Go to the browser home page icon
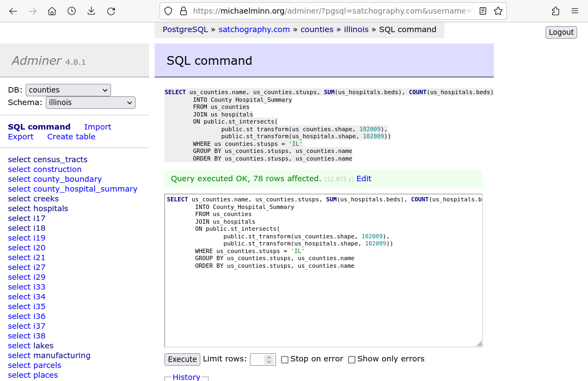 click(52, 11)
